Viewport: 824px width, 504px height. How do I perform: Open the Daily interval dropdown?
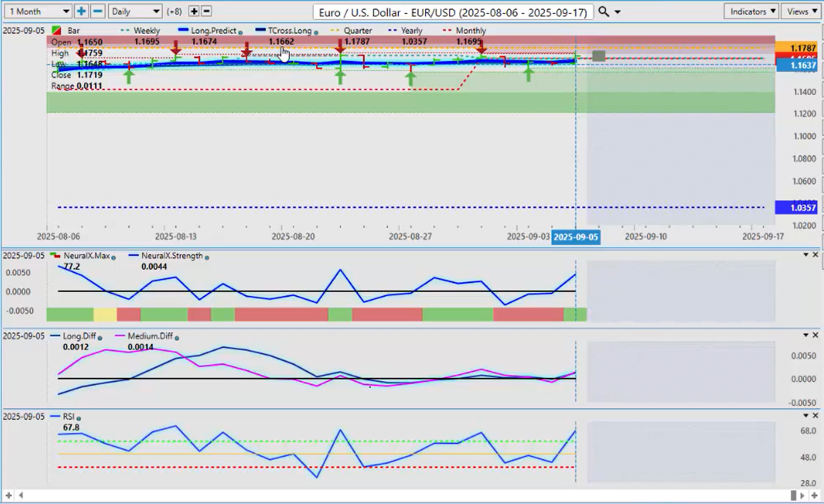point(135,12)
